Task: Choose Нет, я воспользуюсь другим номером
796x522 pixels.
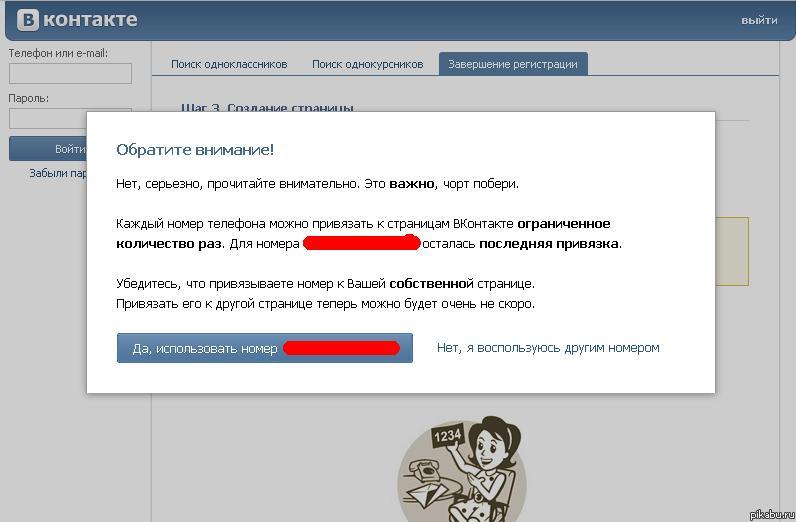Action: [548, 348]
